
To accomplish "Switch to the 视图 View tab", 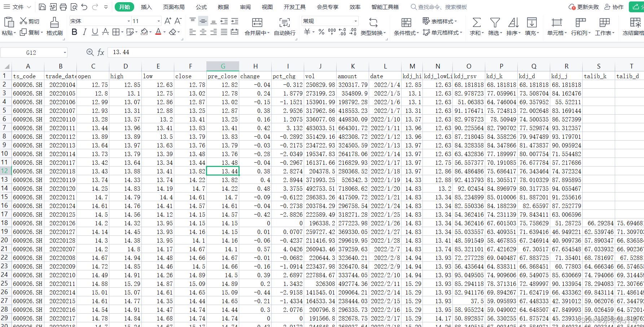I will pyautogui.click(x=267, y=7).
